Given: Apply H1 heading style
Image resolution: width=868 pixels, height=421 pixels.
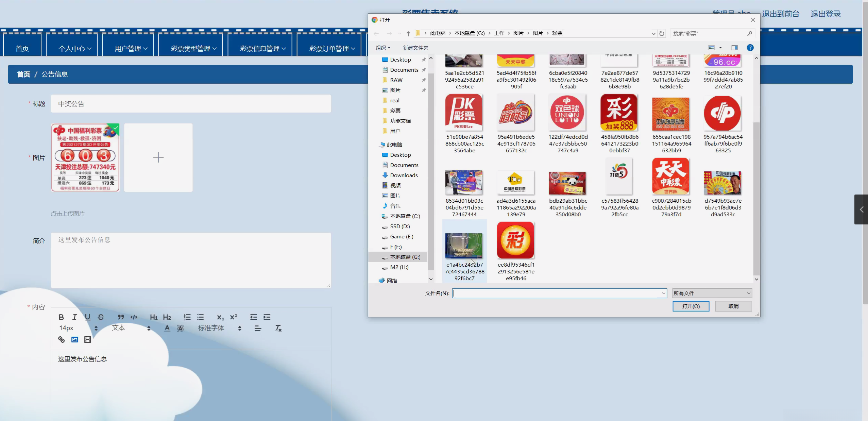Looking at the screenshot, I should click(x=154, y=317).
